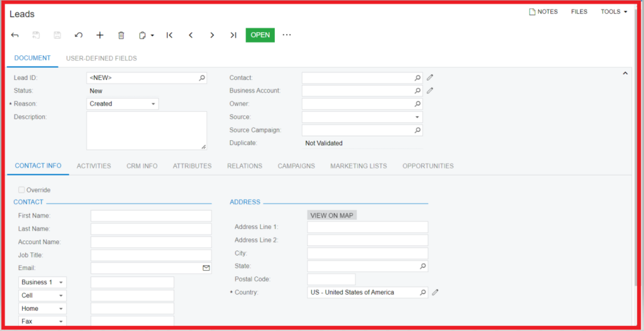Screen dimensions: 644x331
Task: Go to the first record
Action: pos(169,35)
